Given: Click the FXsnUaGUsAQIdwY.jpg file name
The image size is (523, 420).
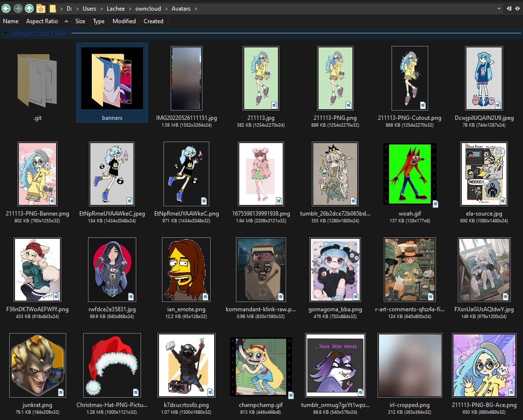Looking at the screenshot, I should tap(484, 309).
